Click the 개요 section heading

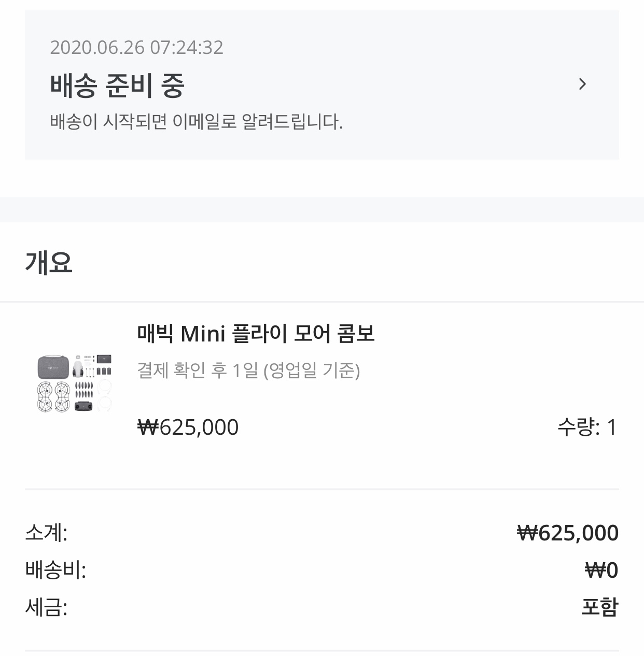[x=49, y=262]
